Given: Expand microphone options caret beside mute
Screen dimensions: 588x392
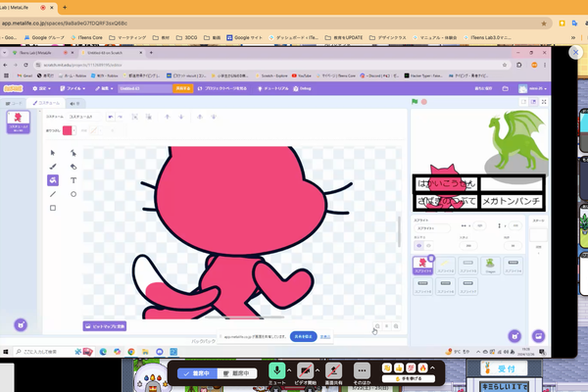Looking at the screenshot, I should 289,370.
